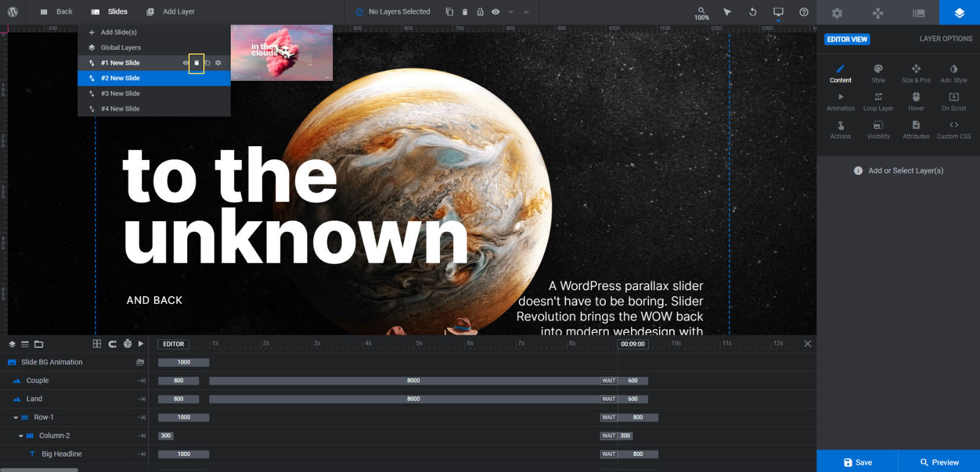Open the desktop device view selector
The width and height of the screenshot is (980, 472).
(778, 12)
